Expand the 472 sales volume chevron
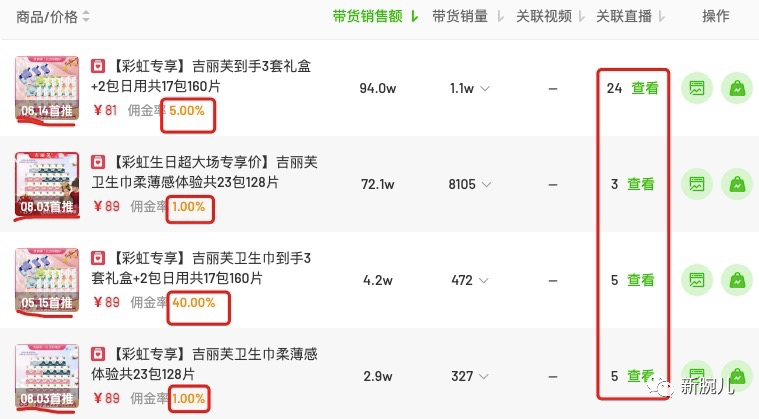This screenshot has height=419, width=759. point(484,280)
